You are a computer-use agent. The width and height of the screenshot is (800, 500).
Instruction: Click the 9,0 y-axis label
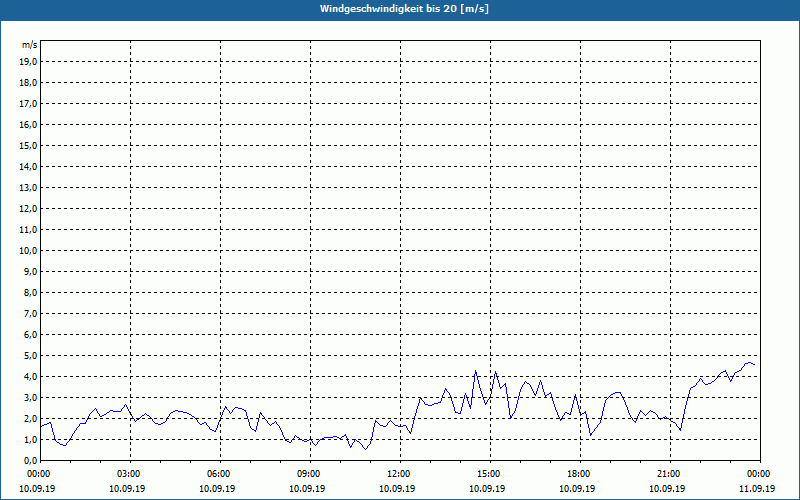pyautogui.click(x=30, y=271)
